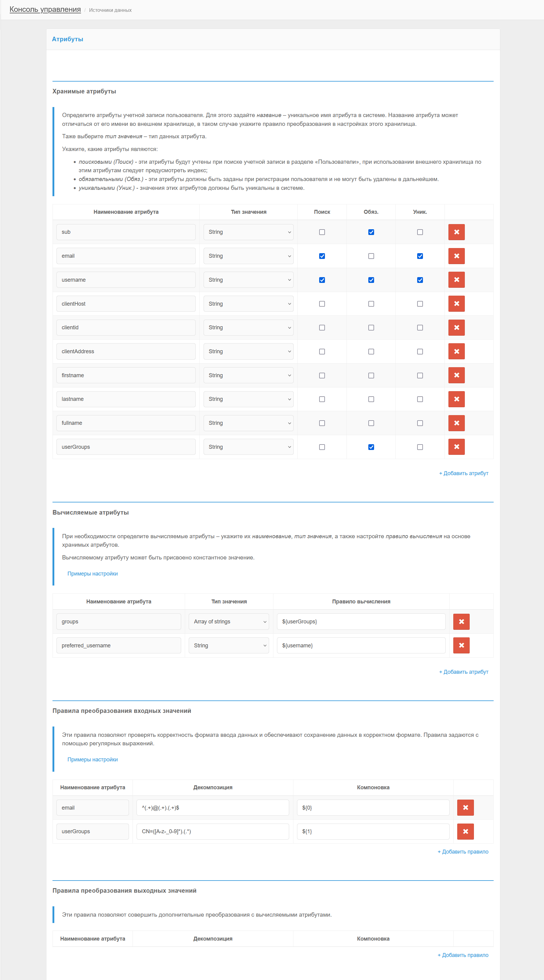Screen dimensions: 544x980
Task: Edit the groups computed attribute name
Action: coord(119,622)
